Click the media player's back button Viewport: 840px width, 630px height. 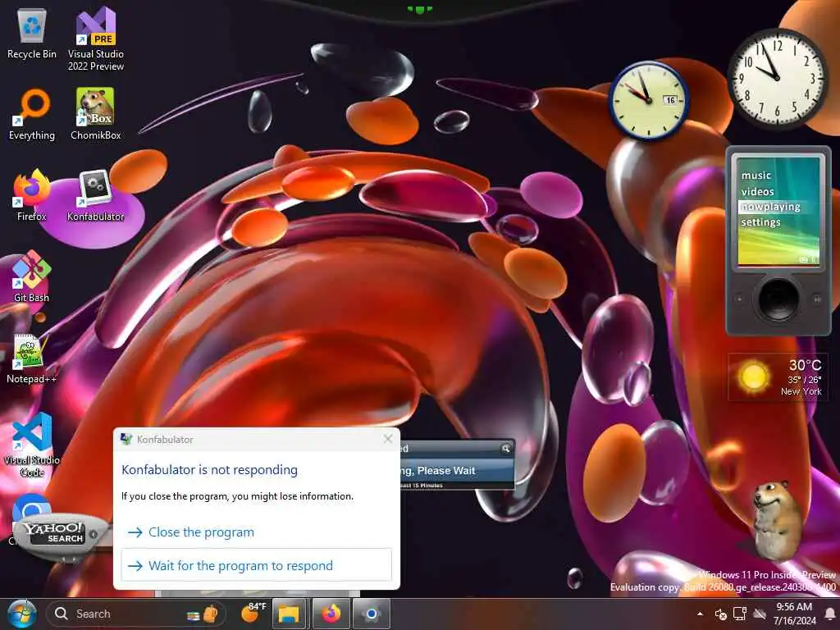click(739, 299)
